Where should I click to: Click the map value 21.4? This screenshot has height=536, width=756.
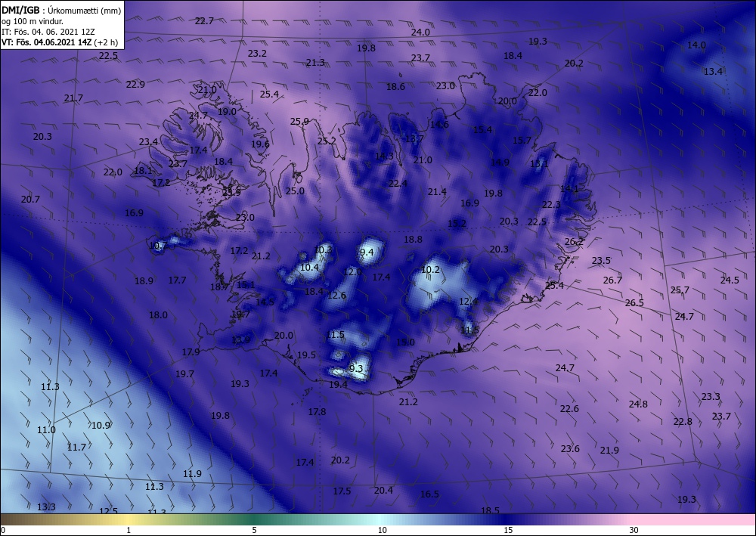(x=437, y=192)
